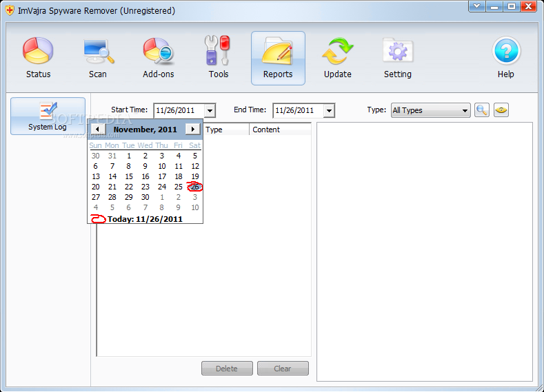Viewport: 544px width, 392px height.
Task: Select November 16 in calendar
Action: pos(145,176)
